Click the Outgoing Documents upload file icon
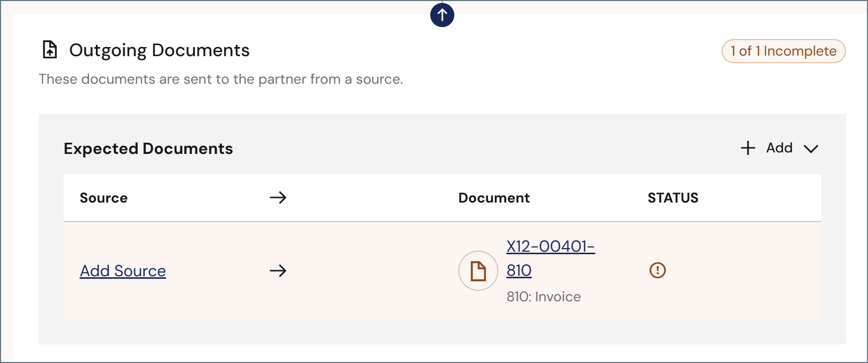The height and width of the screenshot is (363, 868). [50, 50]
